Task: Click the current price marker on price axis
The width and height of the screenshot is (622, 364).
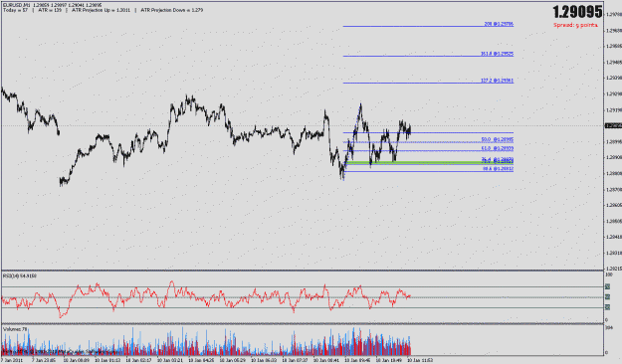Action: [613, 125]
